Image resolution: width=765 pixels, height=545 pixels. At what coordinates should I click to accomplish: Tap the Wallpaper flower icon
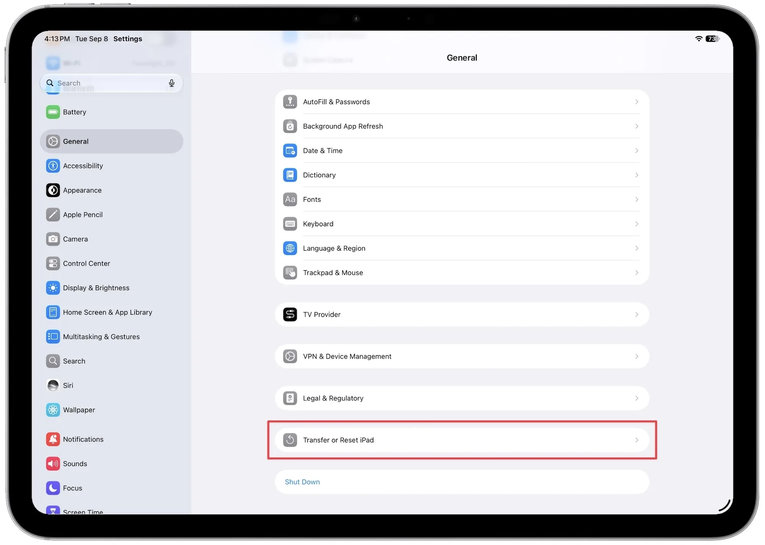tap(53, 410)
